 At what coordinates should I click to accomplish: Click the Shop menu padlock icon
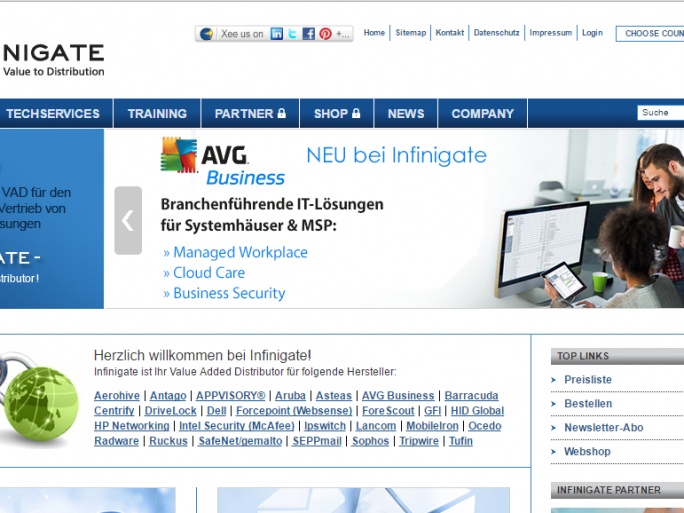(356, 113)
